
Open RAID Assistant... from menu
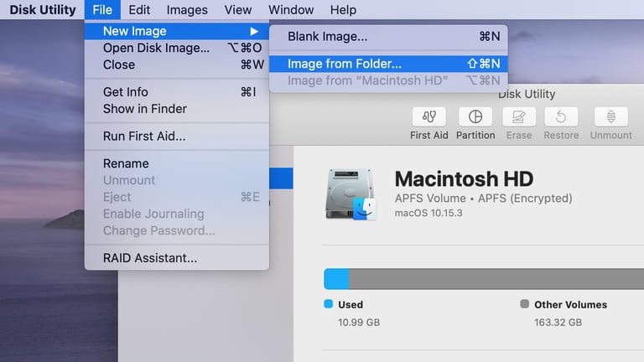tap(177, 258)
